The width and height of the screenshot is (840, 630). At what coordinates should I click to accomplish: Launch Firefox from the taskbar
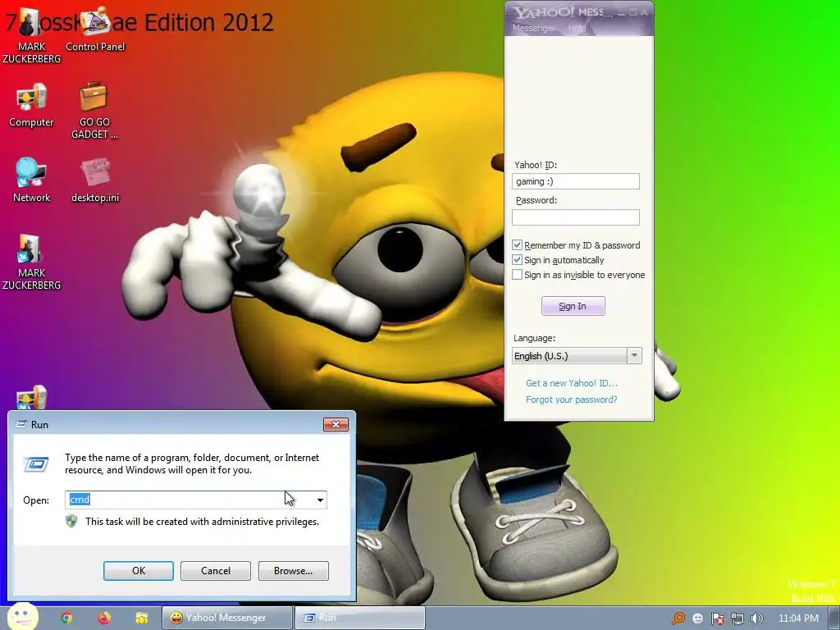[104, 618]
